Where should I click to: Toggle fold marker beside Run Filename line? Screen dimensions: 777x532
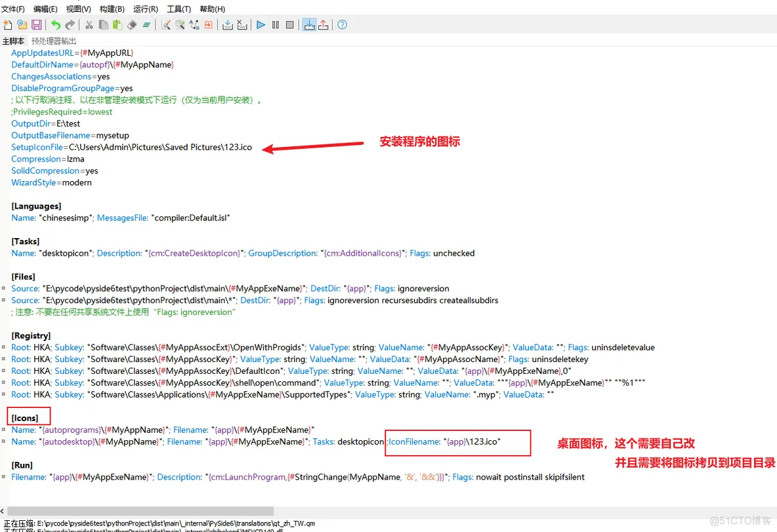tap(4, 478)
